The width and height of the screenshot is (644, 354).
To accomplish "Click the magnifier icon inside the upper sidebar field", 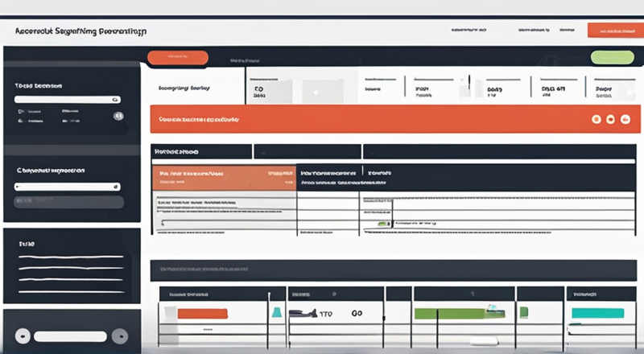I will pos(115,100).
